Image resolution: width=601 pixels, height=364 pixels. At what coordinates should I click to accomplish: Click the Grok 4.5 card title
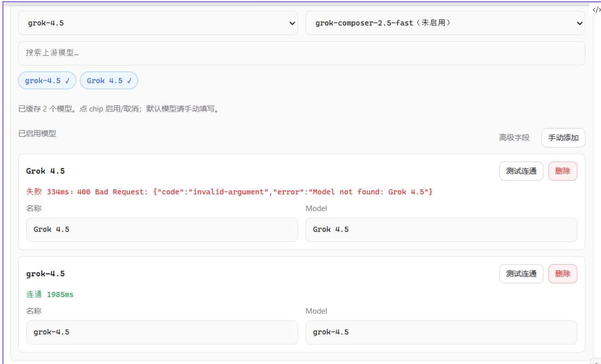click(45, 171)
